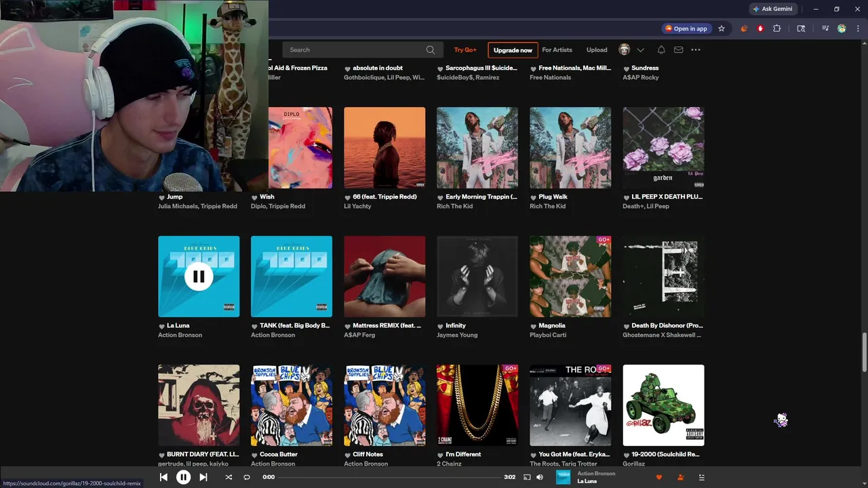Skip to previous track in player bar
The height and width of the screenshot is (488, 868).
[x=163, y=477]
